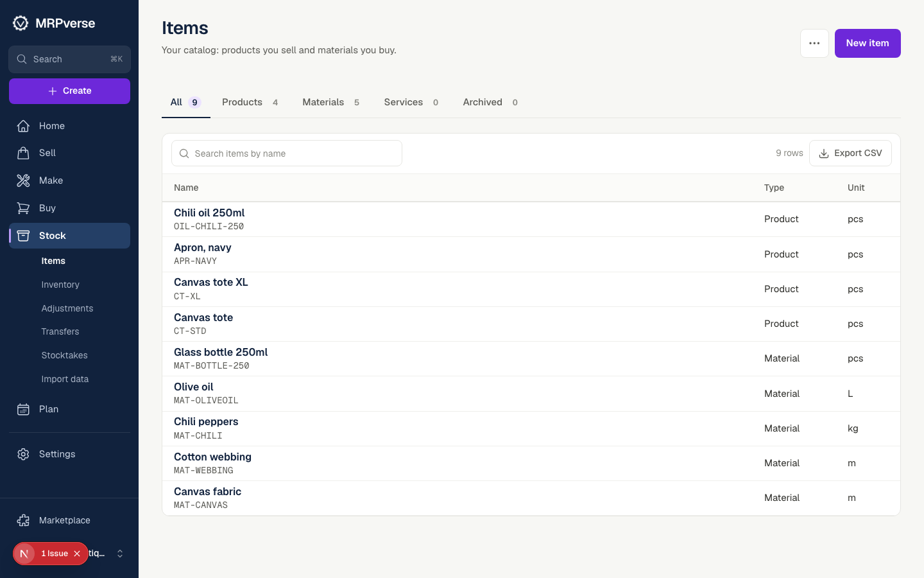Image resolution: width=924 pixels, height=578 pixels.
Task: Click the purple Create button
Action: (69, 91)
